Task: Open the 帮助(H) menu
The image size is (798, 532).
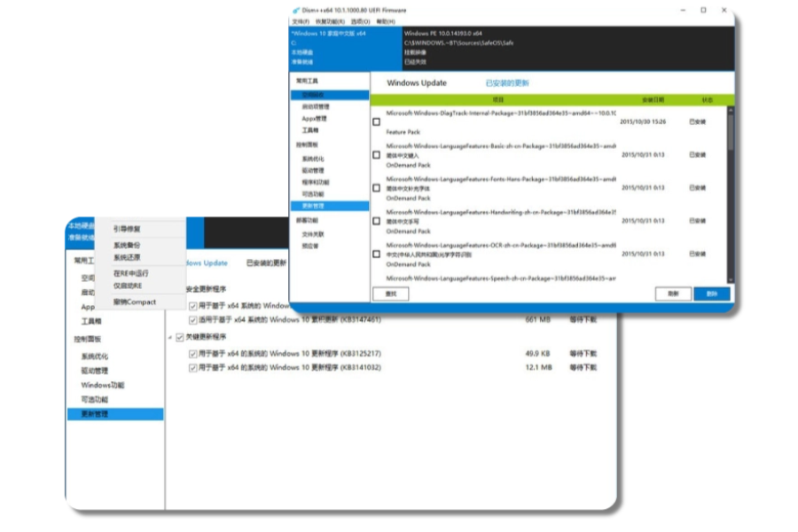Action: pyautogui.click(x=386, y=22)
